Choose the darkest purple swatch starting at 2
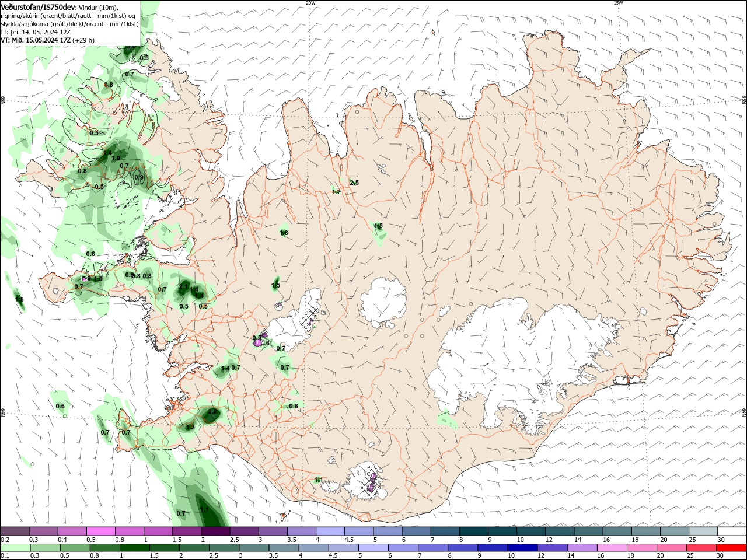Viewport: 747px width, 560px height. (215, 531)
